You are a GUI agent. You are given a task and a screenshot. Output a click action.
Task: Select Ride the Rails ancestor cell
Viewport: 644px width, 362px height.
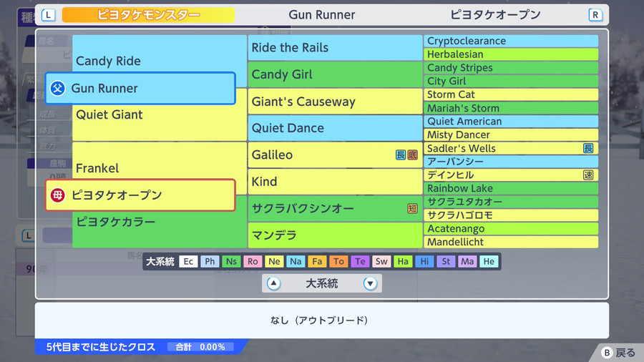pyautogui.click(x=335, y=48)
